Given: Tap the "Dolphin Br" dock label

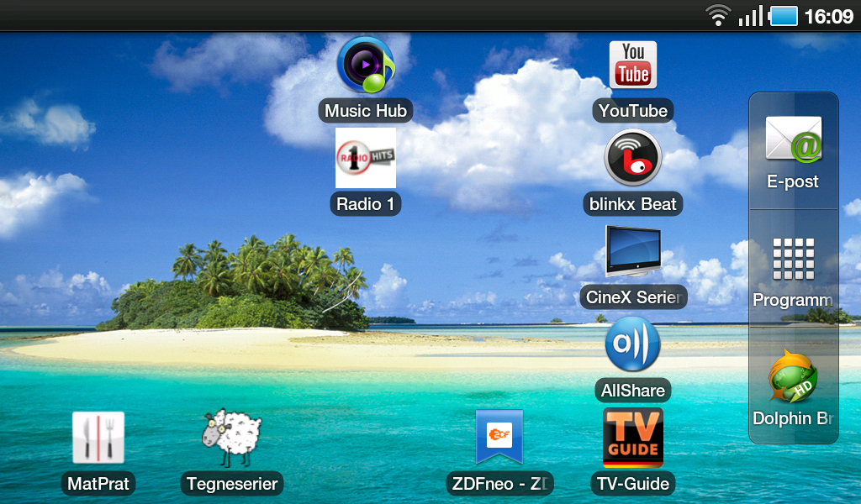Looking at the screenshot, I should [x=793, y=418].
